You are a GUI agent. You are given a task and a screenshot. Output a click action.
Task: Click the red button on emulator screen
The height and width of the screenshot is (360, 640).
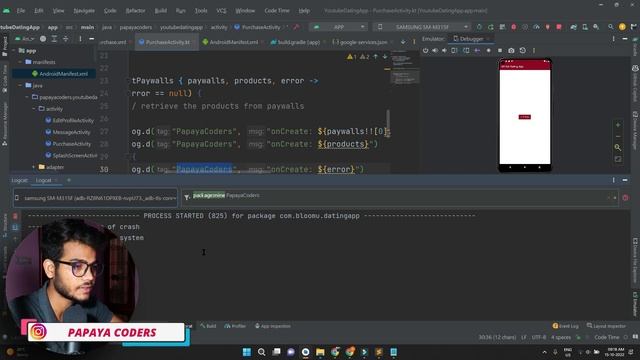coord(524,117)
